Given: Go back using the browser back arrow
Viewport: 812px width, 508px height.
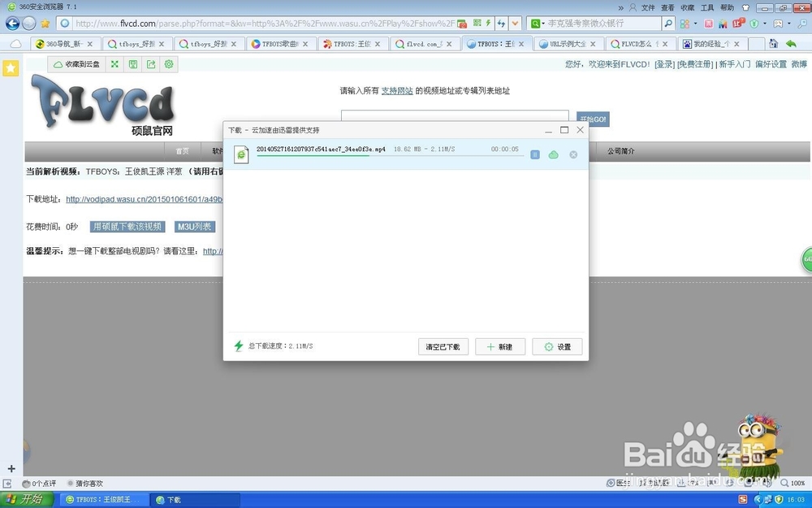Looking at the screenshot, I should click(12, 24).
